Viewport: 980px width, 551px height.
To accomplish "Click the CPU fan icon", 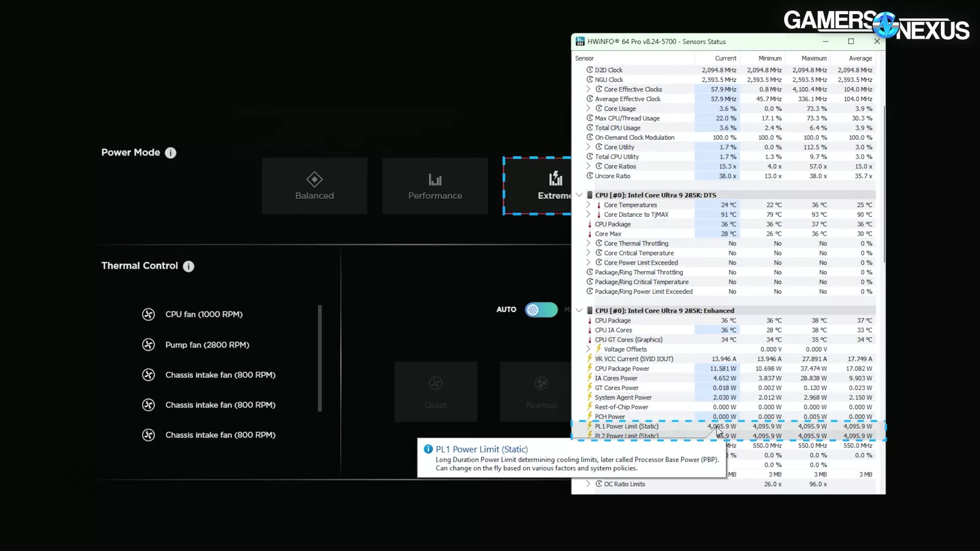I will pos(148,315).
